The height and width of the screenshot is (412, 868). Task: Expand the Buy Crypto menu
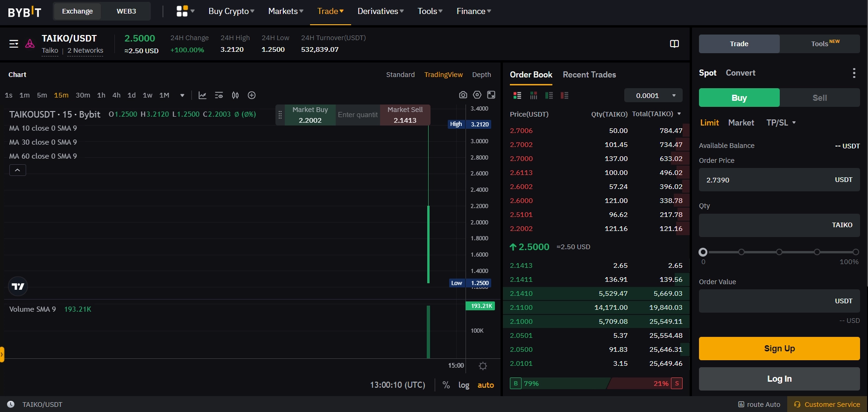[231, 11]
